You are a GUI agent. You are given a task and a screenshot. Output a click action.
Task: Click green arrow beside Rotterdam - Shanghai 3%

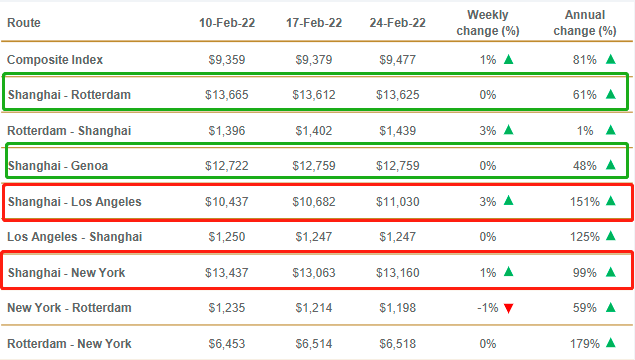pos(509,130)
